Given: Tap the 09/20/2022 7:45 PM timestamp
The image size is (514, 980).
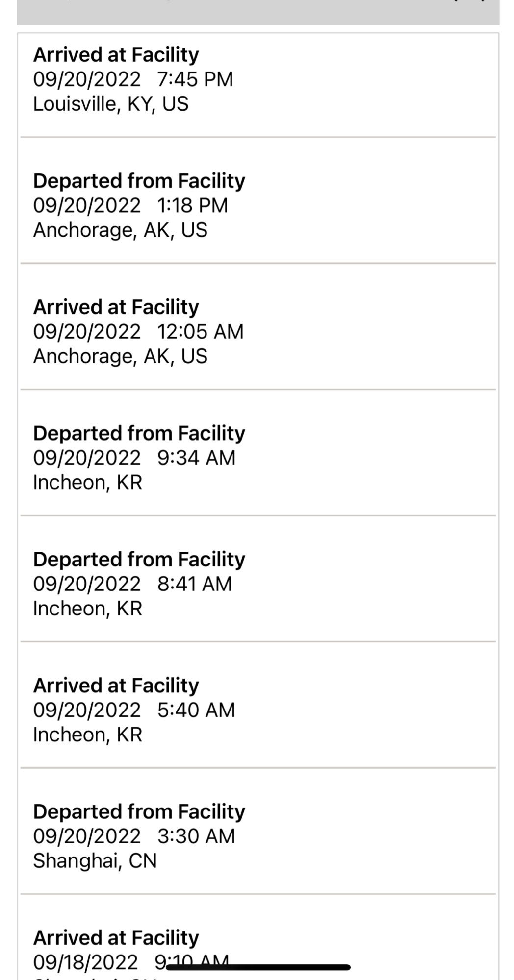Looking at the screenshot, I should coord(133,79).
